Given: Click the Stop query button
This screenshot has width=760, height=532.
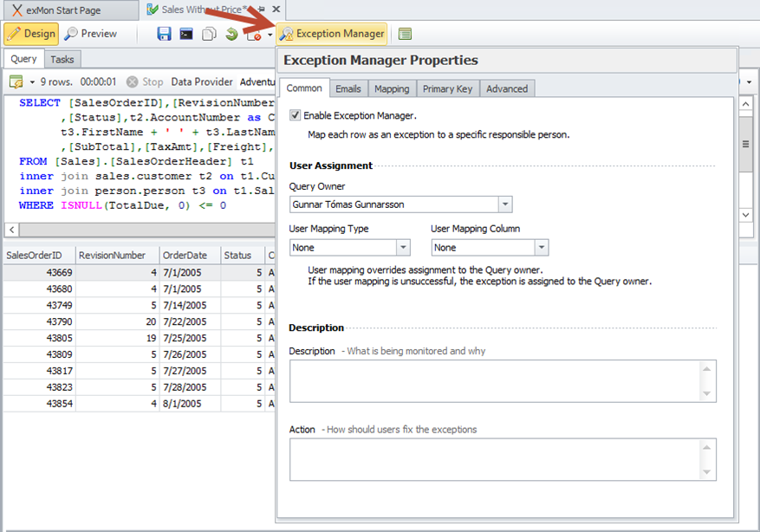Looking at the screenshot, I should (145, 82).
